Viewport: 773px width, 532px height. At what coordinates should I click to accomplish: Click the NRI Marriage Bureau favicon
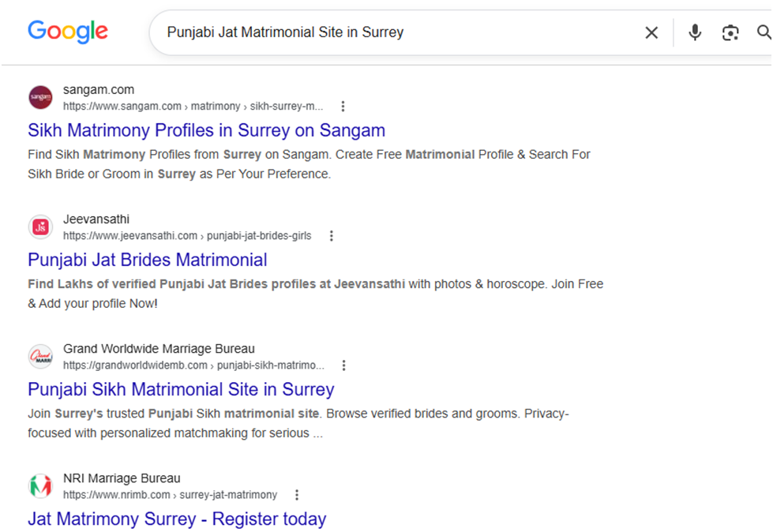click(40, 486)
